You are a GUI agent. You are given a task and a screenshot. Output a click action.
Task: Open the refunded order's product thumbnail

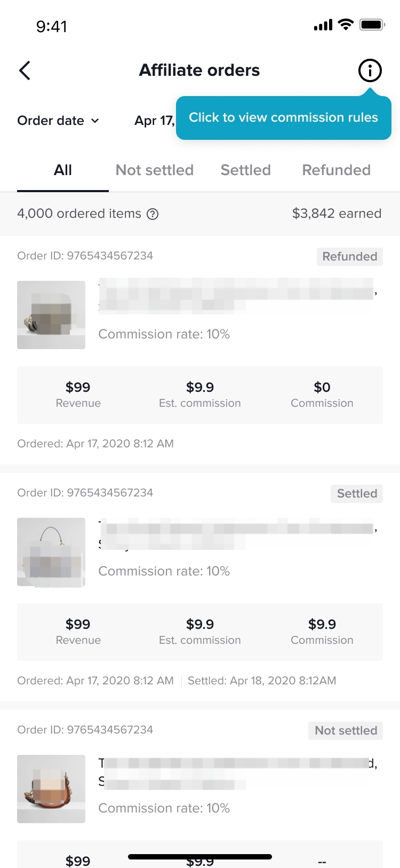(x=51, y=315)
